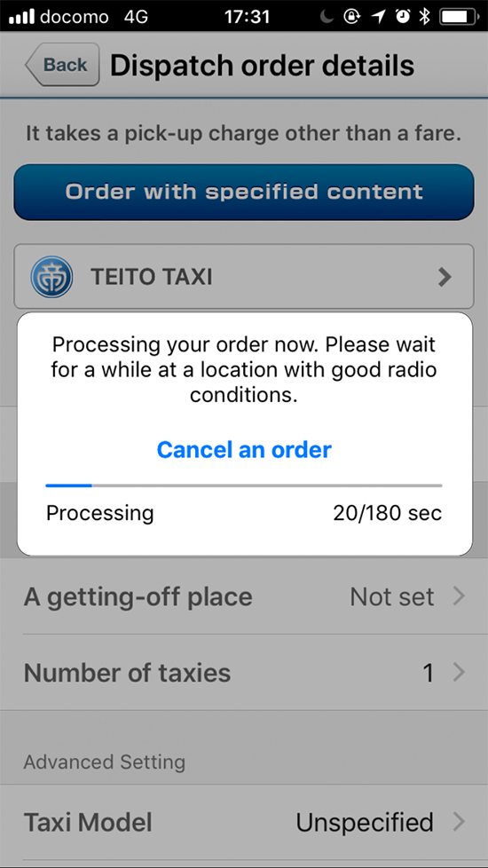
Task: Tap Order with specified content button
Action: point(244,192)
